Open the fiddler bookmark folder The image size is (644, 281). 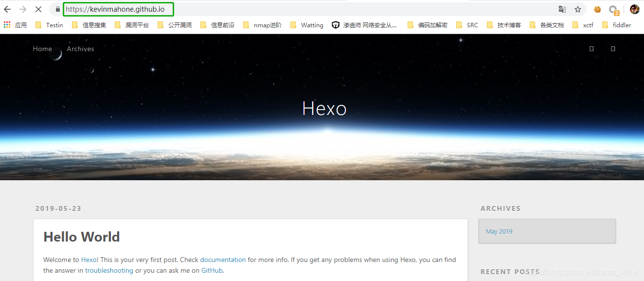click(617, 25)
